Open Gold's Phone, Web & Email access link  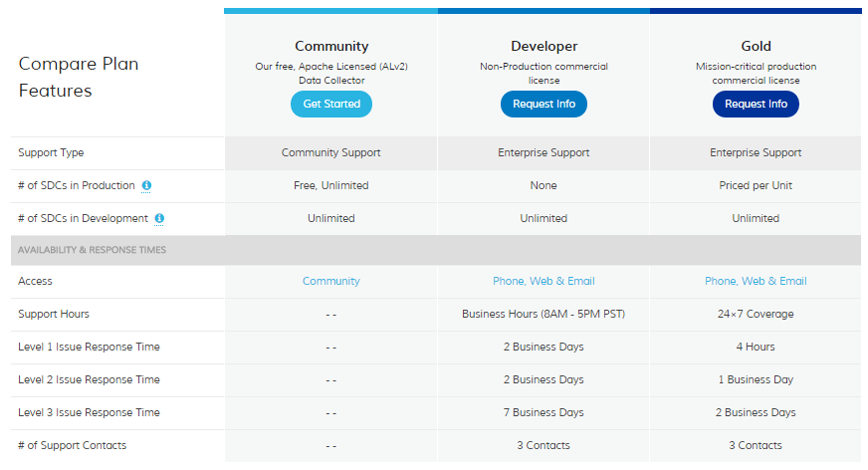(756, 281)
